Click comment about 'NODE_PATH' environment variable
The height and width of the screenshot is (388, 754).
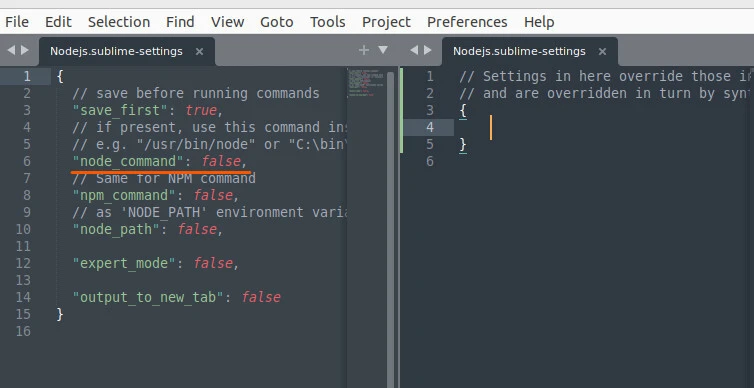pyautogui.click(x=209, y=213)
